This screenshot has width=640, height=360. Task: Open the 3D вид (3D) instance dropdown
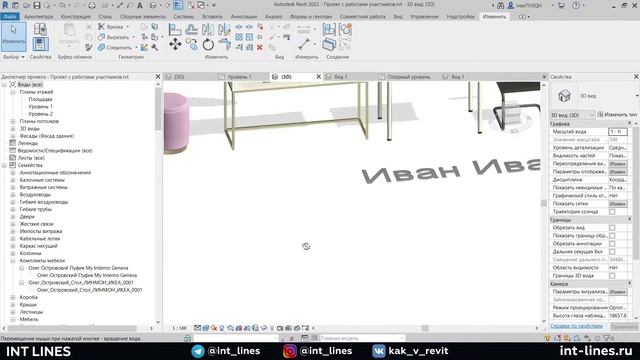572,115
